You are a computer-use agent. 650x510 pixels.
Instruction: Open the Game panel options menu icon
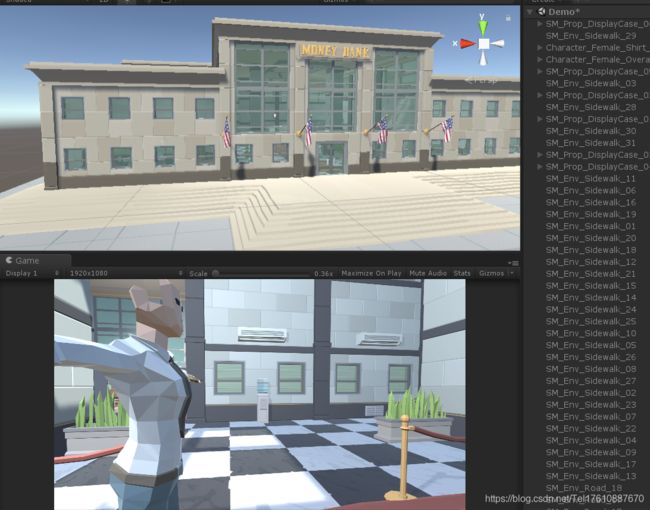[513, 263]
